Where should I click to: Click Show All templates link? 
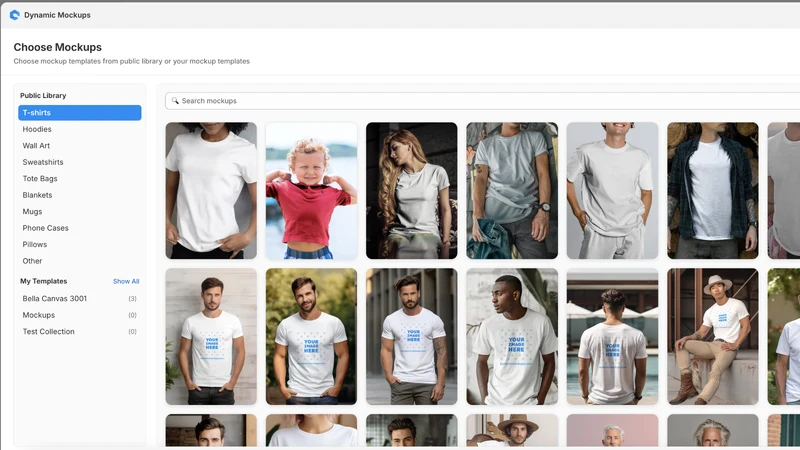(x=126, y=281)
